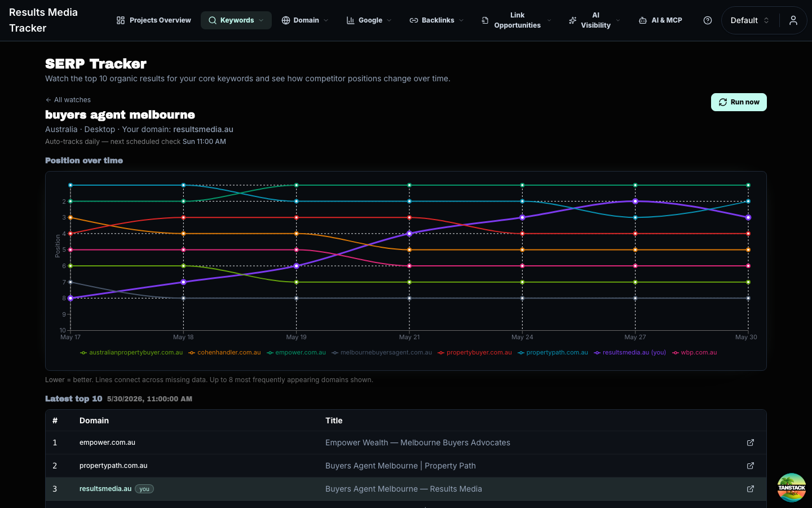Screen dimensions: 812x508
Task: Open the Default project selector
Action: (749, 20)
